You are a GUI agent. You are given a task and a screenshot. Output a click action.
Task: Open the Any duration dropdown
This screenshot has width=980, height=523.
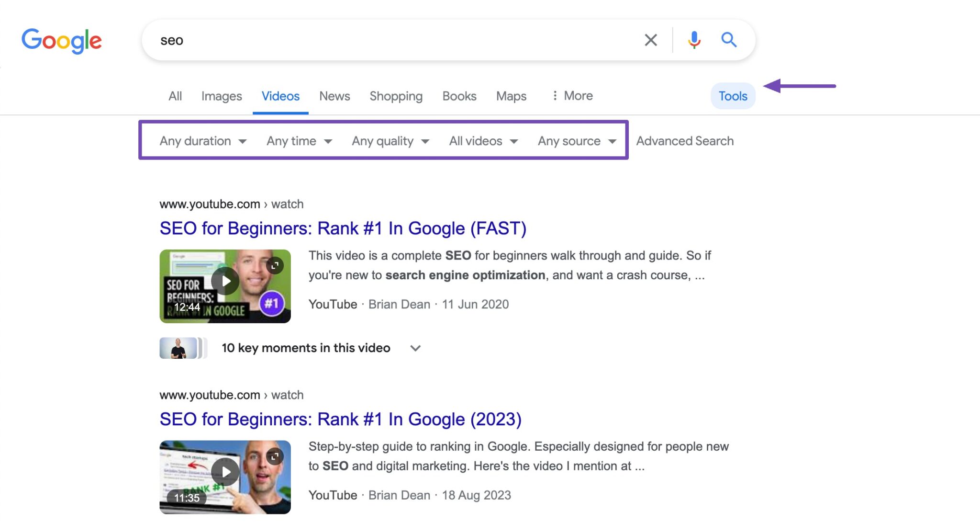pyautogui.click(x=203, y=141)
